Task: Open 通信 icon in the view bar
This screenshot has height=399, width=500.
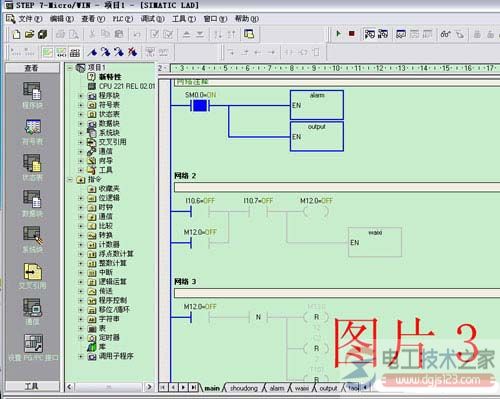Action: pos(32,307)
